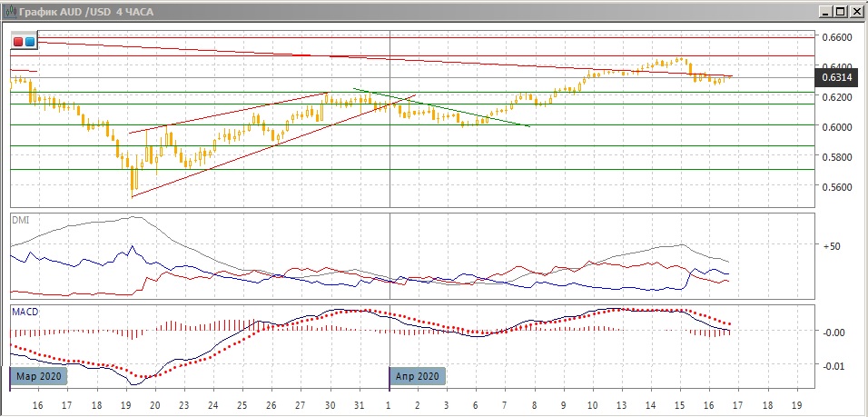Click date label 20 on the time axis

(x=154, y=403)
